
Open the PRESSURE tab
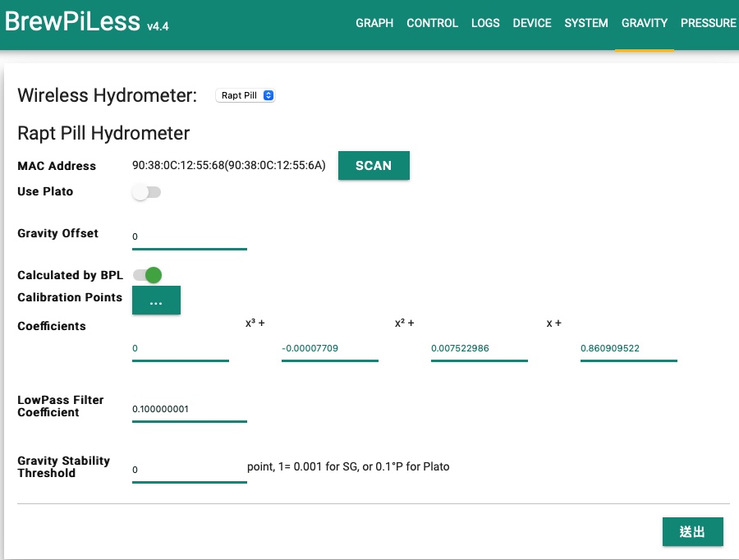click(708, 23)
